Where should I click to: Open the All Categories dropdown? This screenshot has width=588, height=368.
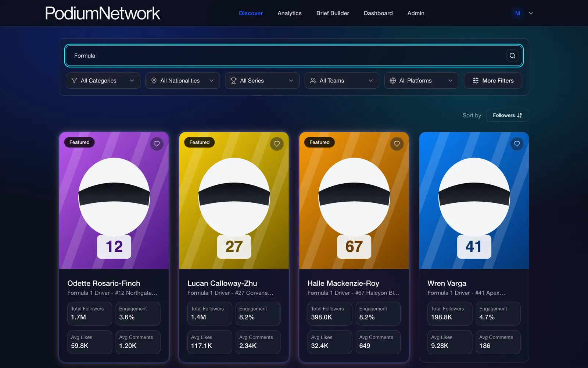pyautogui.click(x=103, y=81)
